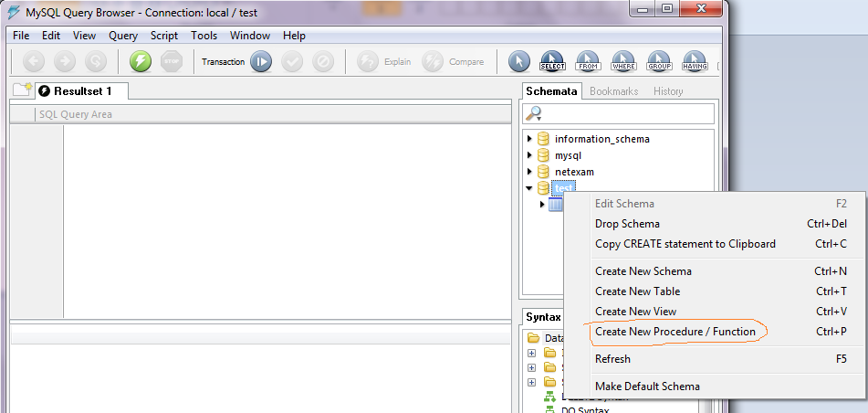Select the mouse pointer tool icon
The height and width of the screenshot is (413, 868).
coord(518,61)
